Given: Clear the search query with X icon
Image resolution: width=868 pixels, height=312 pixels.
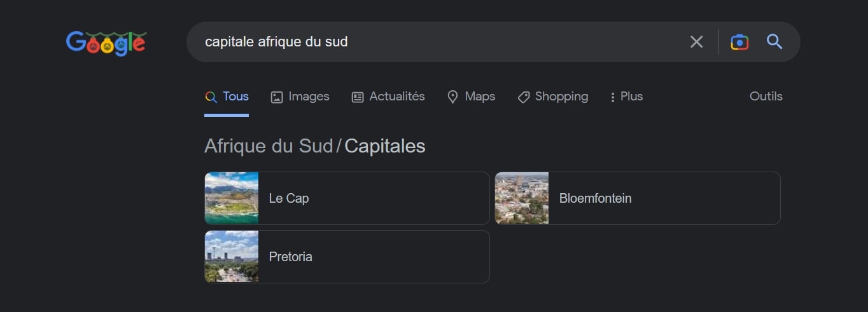Looking at the screenshot, I should click(697, 42).
